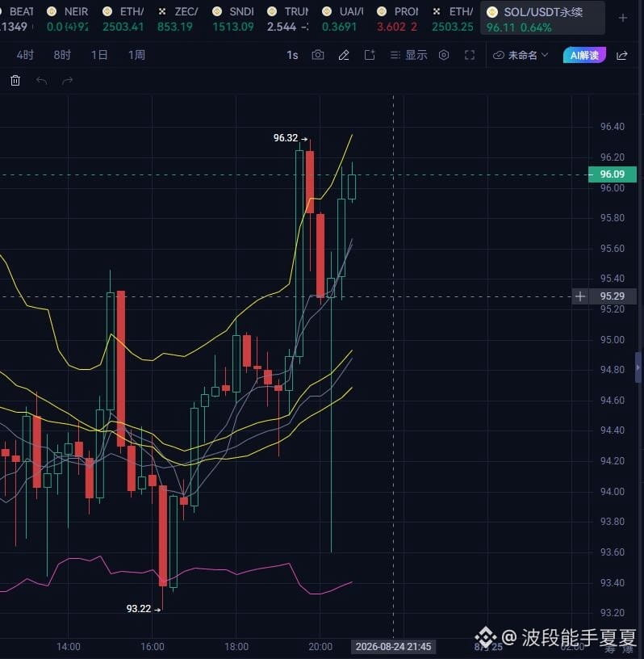Open the UAI/ ticker tab
644x659 pixels.
click(x=342, y=19)
